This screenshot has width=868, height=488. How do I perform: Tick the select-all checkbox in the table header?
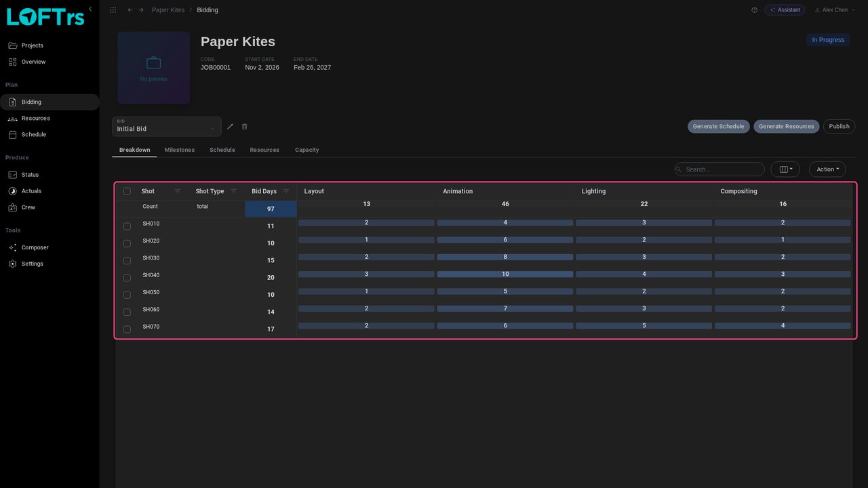[127, 191]
